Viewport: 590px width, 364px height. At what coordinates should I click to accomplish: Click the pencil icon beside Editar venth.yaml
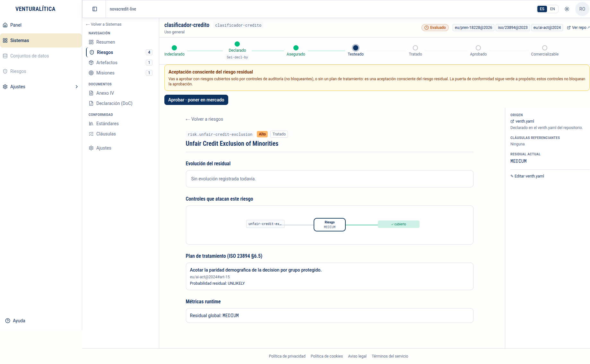tap(512, 176)
